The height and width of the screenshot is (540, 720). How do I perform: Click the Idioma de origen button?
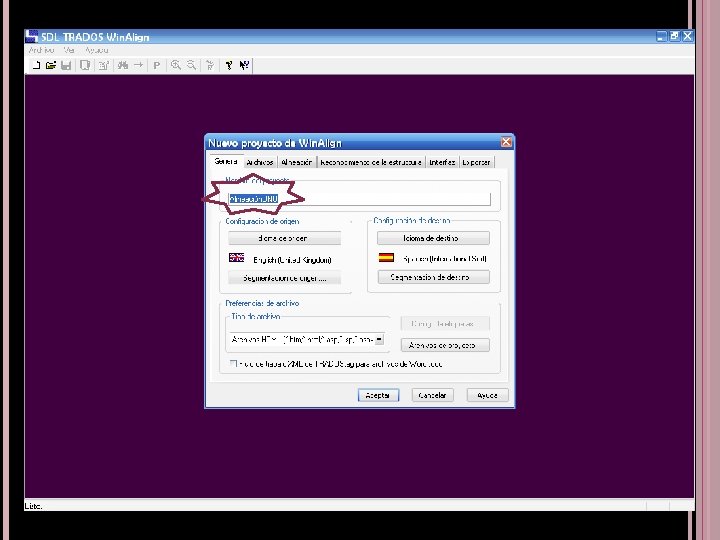[284, 238]
